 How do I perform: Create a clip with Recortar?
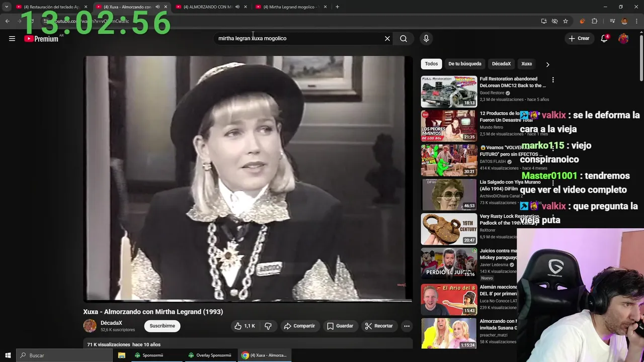379,326
